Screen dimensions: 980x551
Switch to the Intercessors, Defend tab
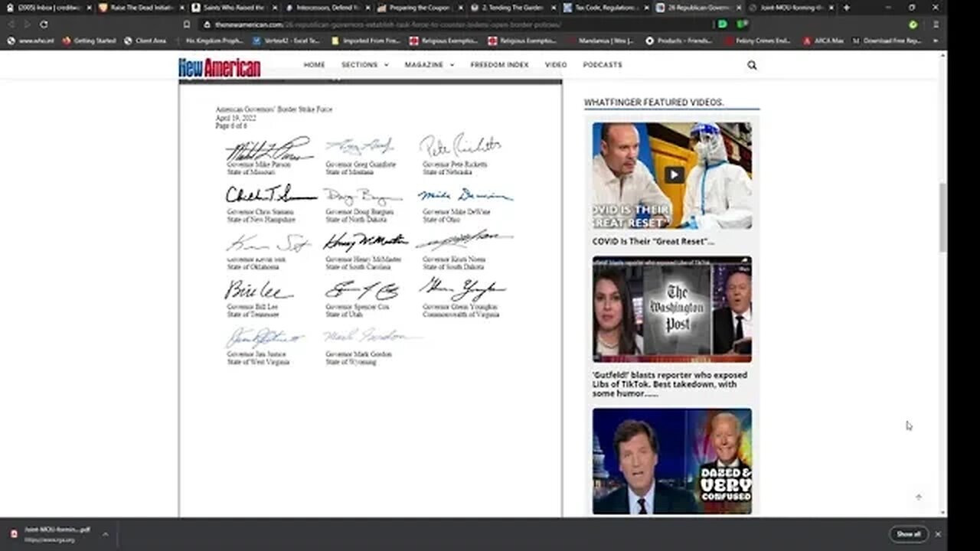tap(327, 8)
